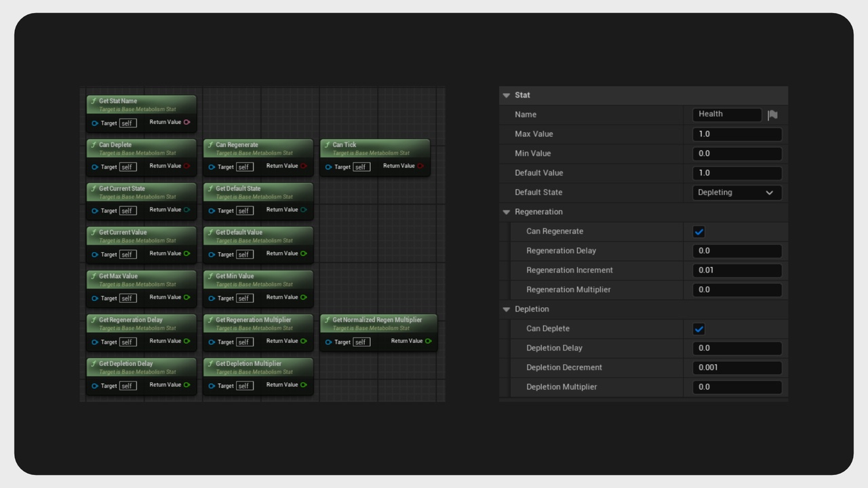Click the Regeneration Delay input field
The image size is (868, 488).
click(x=737, y=251)
